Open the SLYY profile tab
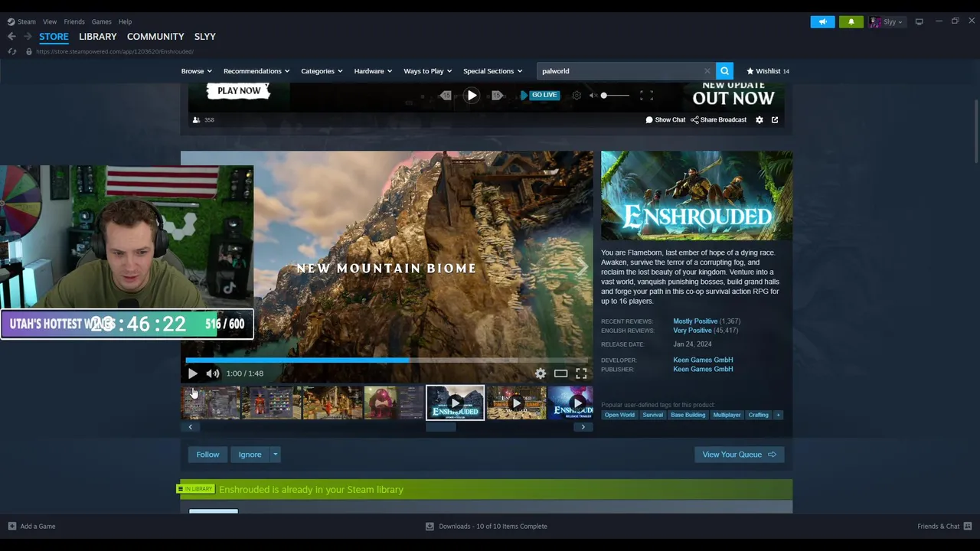 point(205,36)
